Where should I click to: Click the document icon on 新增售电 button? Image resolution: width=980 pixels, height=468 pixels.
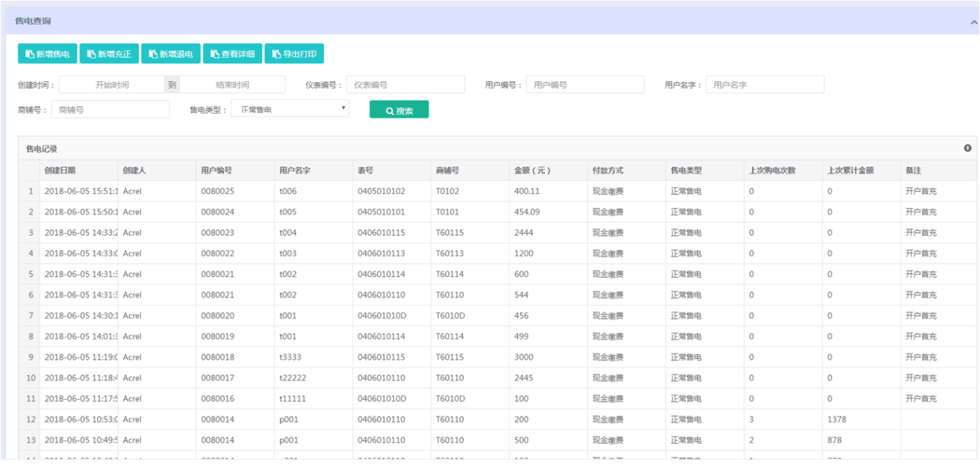[28, 53]
